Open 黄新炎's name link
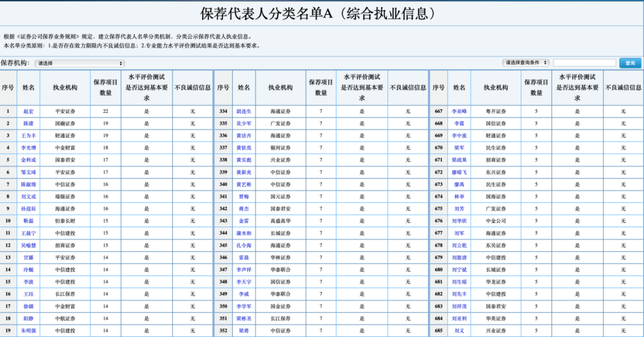The height and width of the screenshot is (337, 644). click(243, 172)
